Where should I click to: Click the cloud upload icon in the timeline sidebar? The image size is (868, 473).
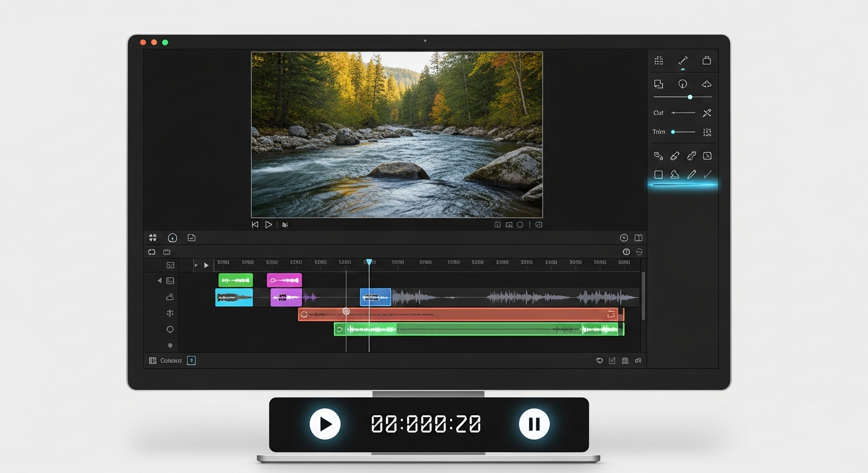[x=170, y=296]
